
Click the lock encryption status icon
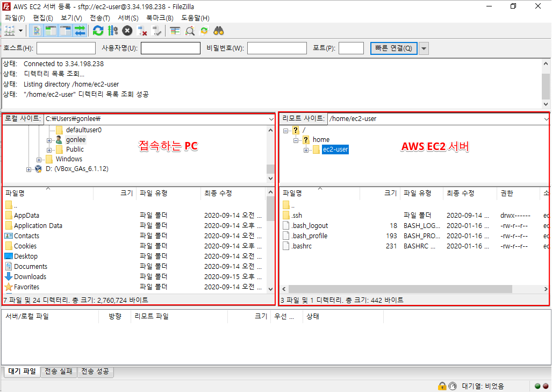(442, 386)
